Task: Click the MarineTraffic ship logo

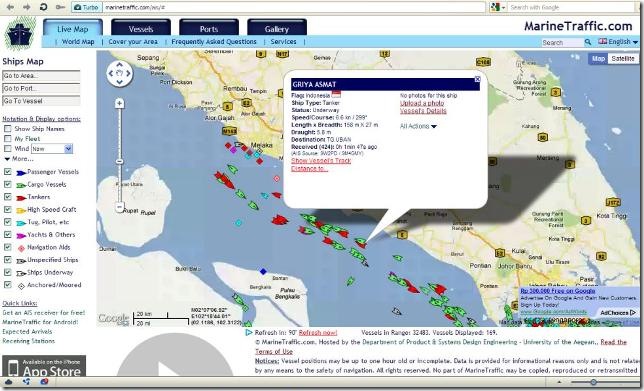Action: 20,34
